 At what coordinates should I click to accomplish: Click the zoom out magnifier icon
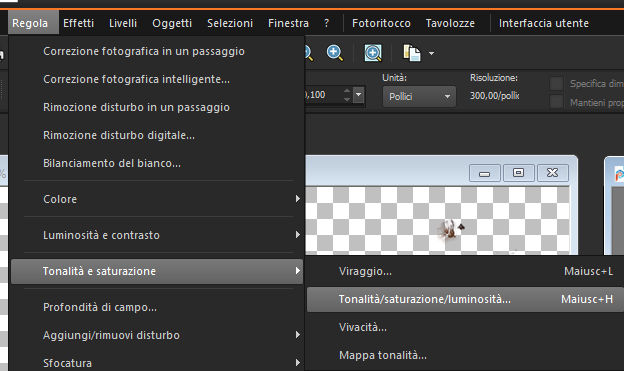click(308, 53)
